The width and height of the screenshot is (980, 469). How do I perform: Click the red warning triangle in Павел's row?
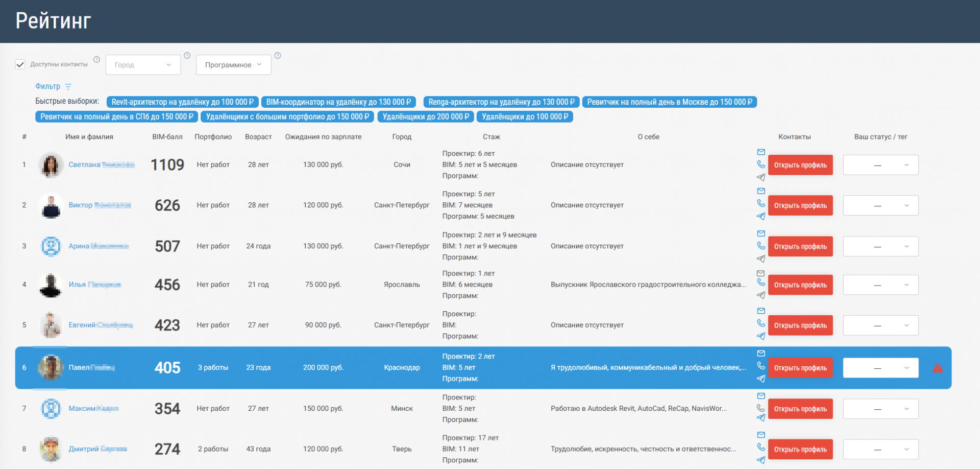[938, 368]
